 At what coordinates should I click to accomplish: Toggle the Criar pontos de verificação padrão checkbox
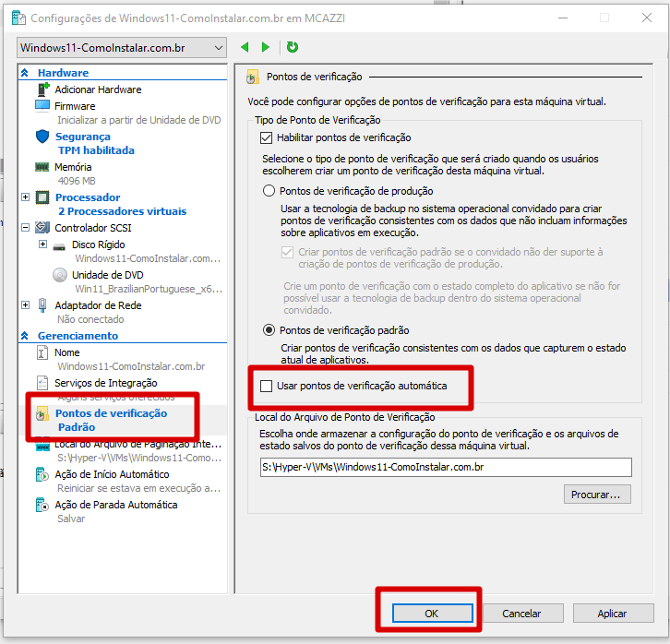[x=288, y=252]
